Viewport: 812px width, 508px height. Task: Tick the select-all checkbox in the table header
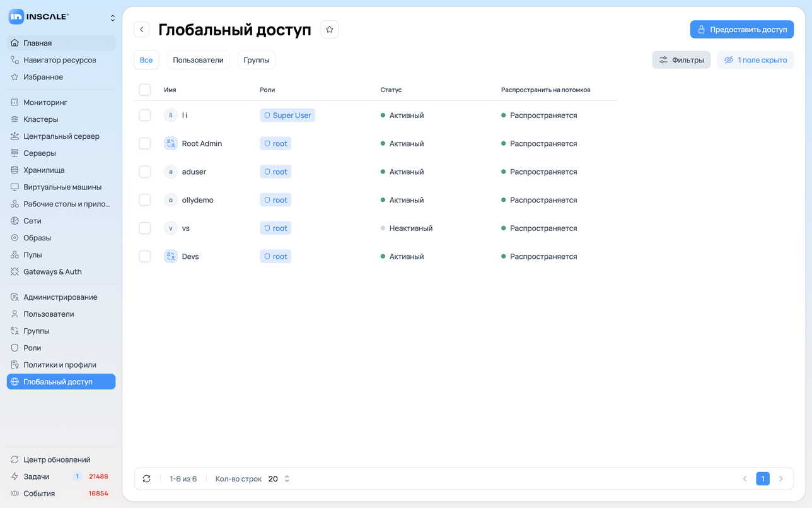(x=145, y=90)
